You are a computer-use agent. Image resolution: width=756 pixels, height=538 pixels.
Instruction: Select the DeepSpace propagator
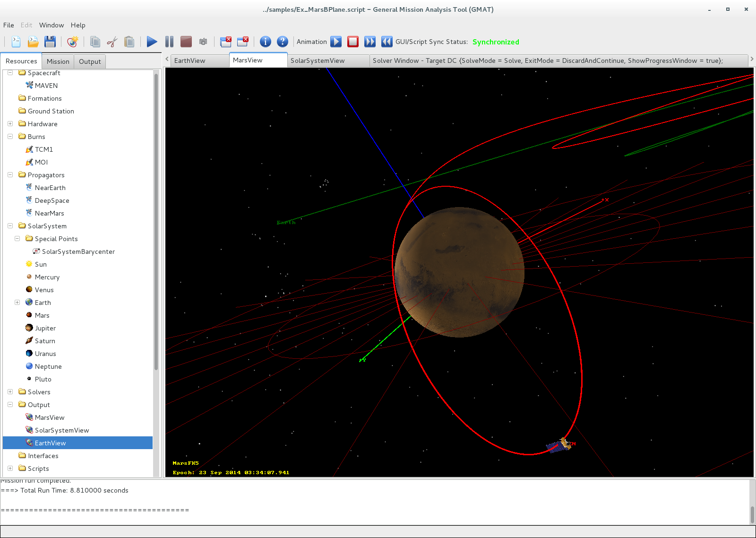point(52,200)
